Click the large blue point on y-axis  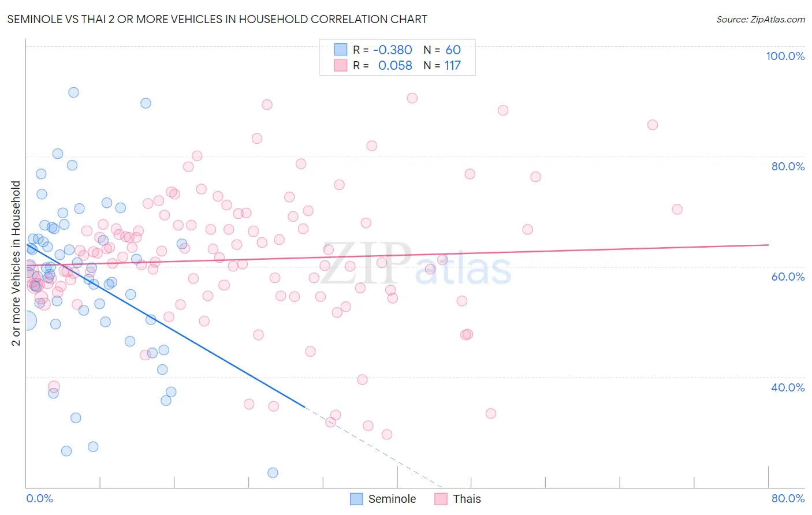(x=26, y=320)
